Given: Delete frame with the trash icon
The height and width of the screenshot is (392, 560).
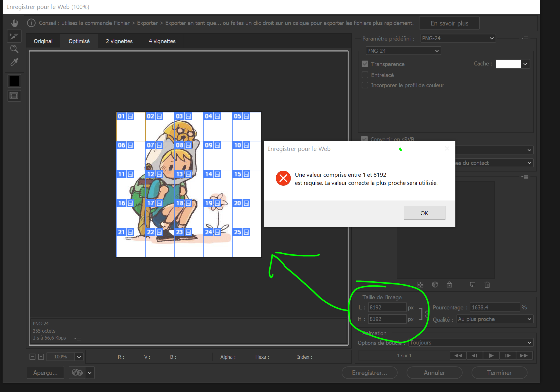Looking at the screenshot, I should point(487,285).
